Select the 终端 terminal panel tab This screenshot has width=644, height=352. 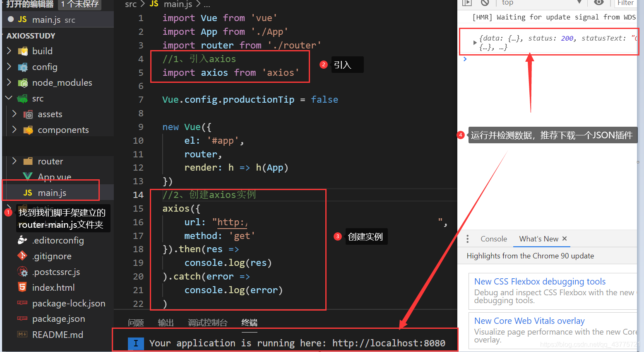[249, 323]
